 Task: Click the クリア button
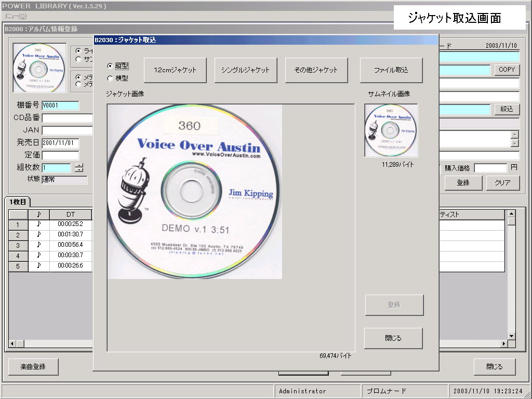(x=503, y=183)
